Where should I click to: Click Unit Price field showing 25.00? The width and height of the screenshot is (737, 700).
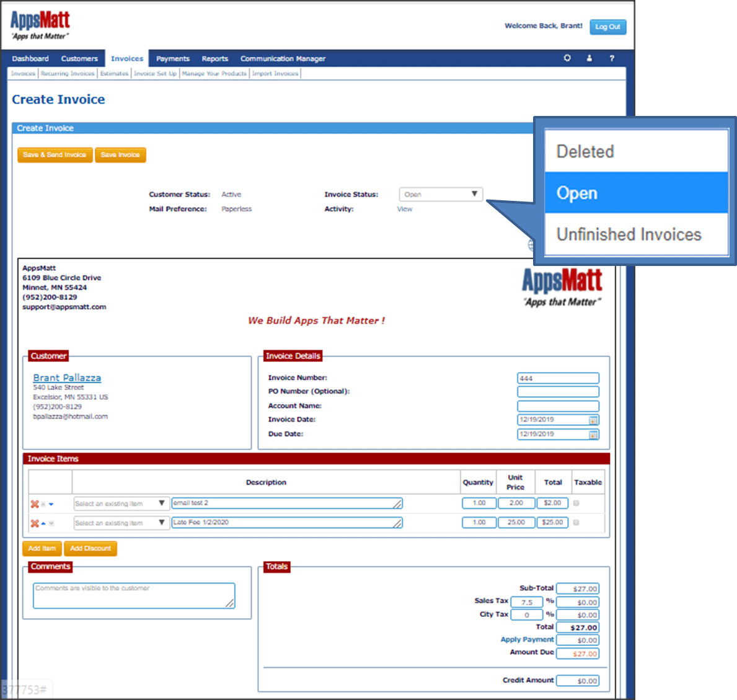coord(516,522)
